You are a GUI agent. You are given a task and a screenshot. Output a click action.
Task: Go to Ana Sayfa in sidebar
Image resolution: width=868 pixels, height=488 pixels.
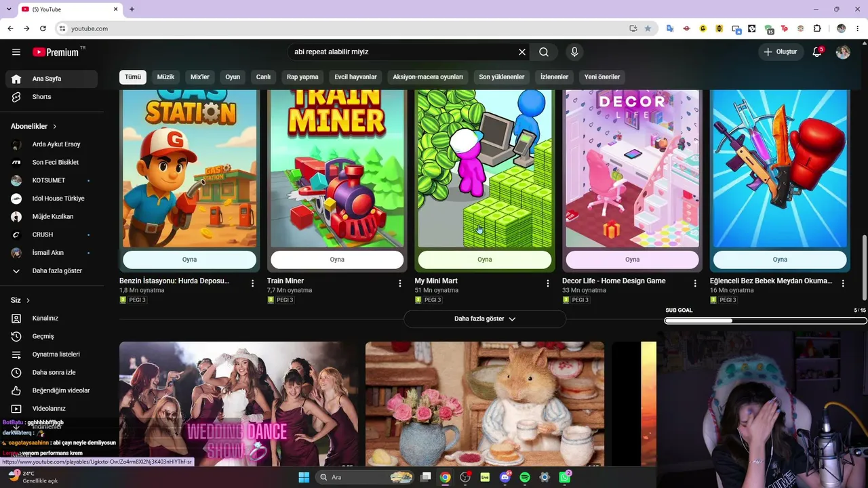pos(52,79)
